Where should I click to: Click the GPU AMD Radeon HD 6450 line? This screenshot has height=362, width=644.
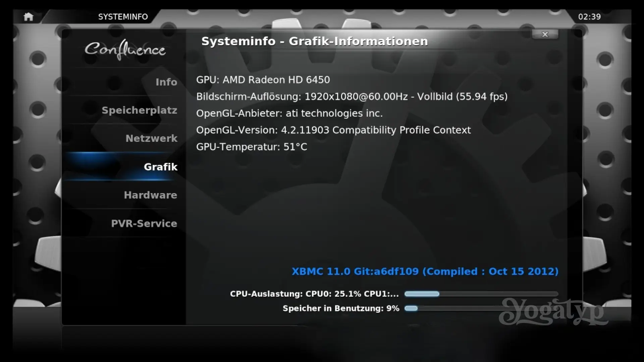263,80
